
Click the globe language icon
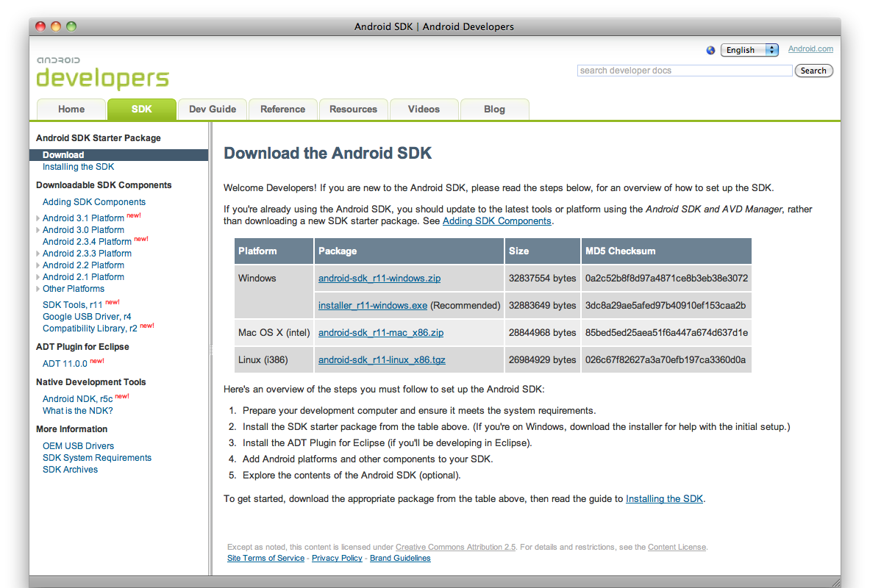coord(710,50)
